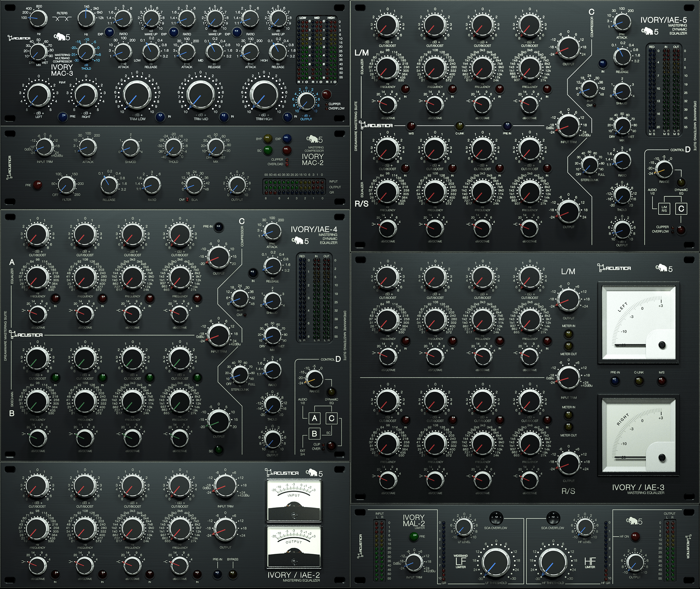Activate the CLIP OVER red button on IAE-4
The image size is (700, 589).
[x=331, y=446]
